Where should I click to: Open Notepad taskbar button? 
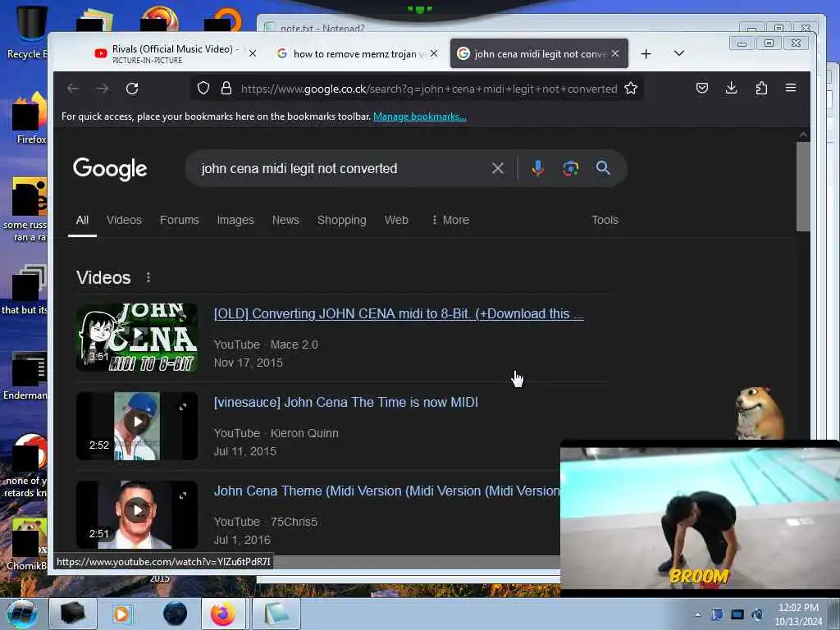point(276,614)
